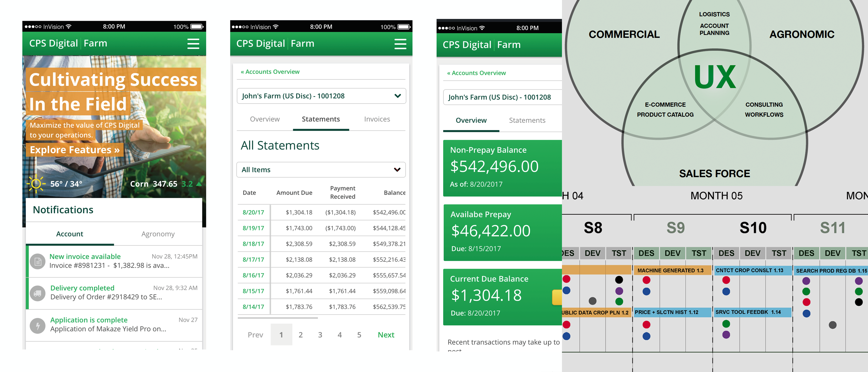Open hamburger menu on home screen
Image resolution: width=868 pixels, height=372 pixels.
193,43
